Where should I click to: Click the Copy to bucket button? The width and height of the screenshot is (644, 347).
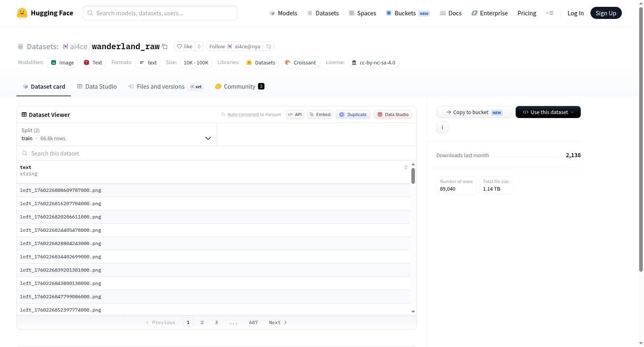tap(474, 112)
